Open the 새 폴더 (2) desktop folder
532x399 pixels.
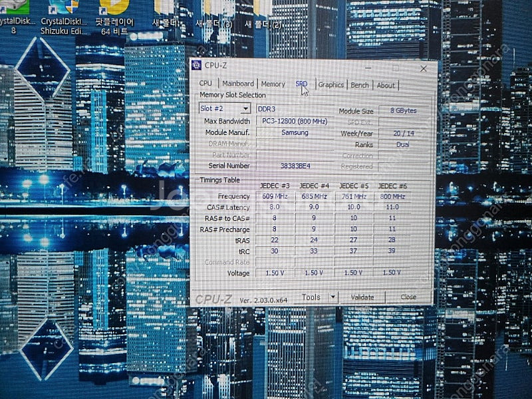point(263,15)
